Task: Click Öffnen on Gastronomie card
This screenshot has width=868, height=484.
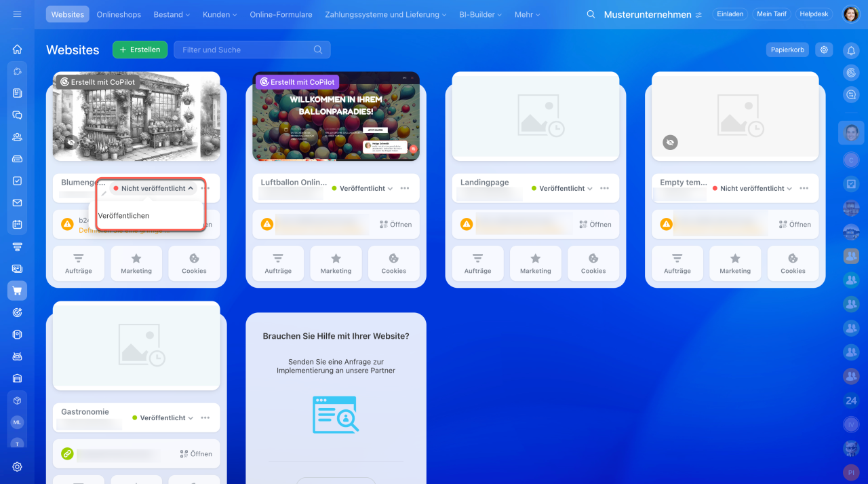Action: (196, 453)
